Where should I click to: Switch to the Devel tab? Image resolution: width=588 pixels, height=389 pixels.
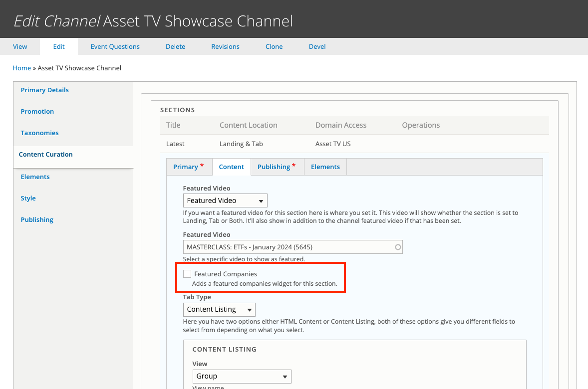(317, 46)
